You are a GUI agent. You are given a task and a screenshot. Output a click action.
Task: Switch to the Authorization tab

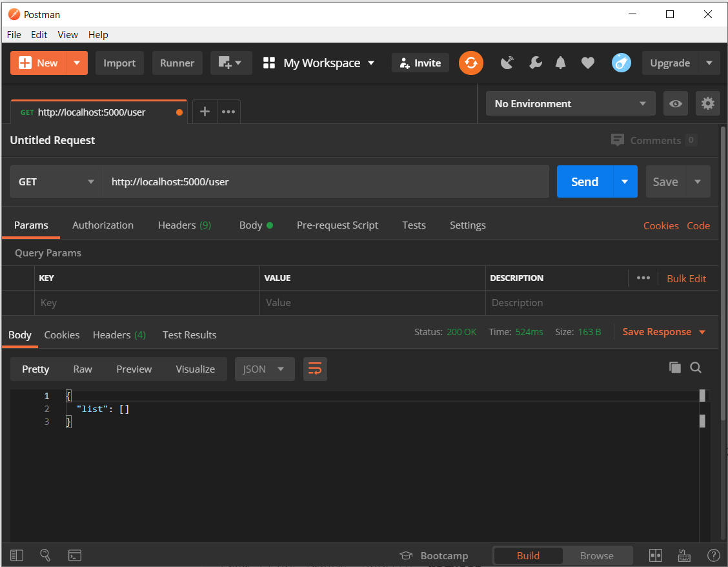click(103, 225)
